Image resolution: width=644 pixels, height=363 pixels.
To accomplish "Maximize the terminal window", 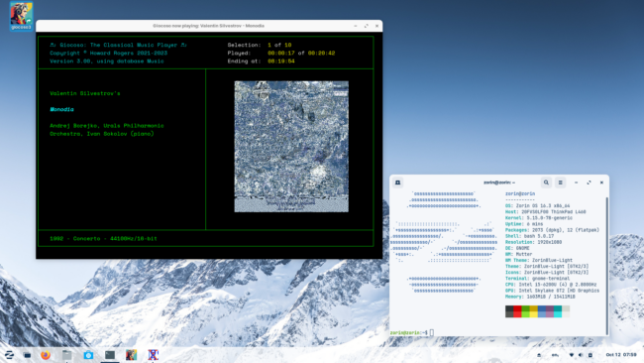I will point(589,182).
